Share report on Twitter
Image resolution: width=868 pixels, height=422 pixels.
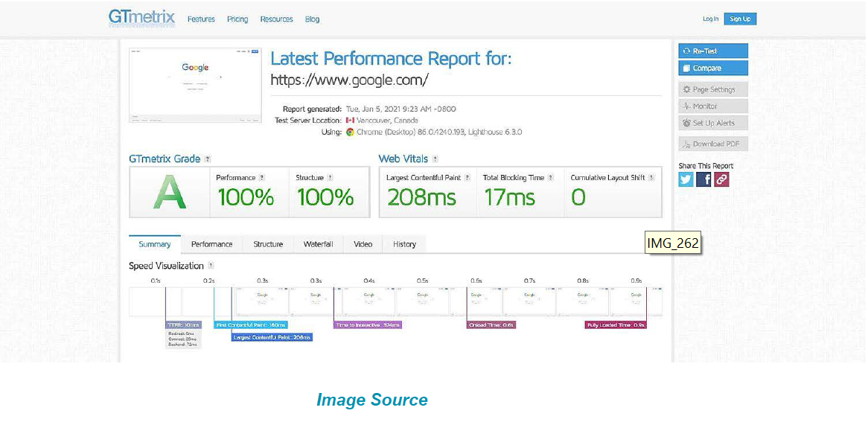[686, 179]
